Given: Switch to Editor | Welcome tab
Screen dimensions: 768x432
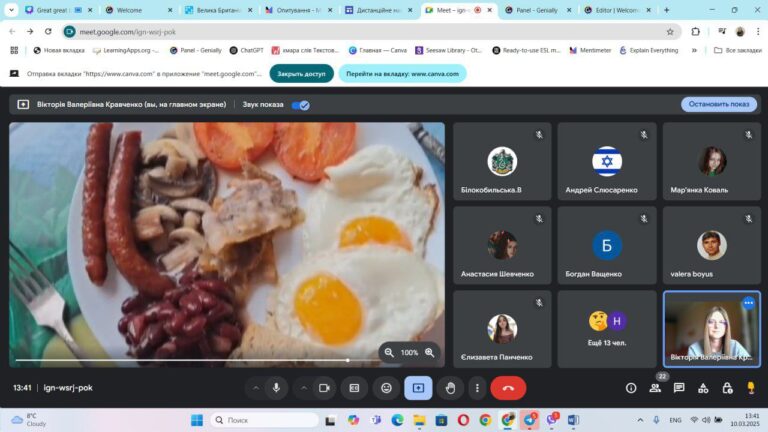Looking at the screenshot, I should 618,10.
